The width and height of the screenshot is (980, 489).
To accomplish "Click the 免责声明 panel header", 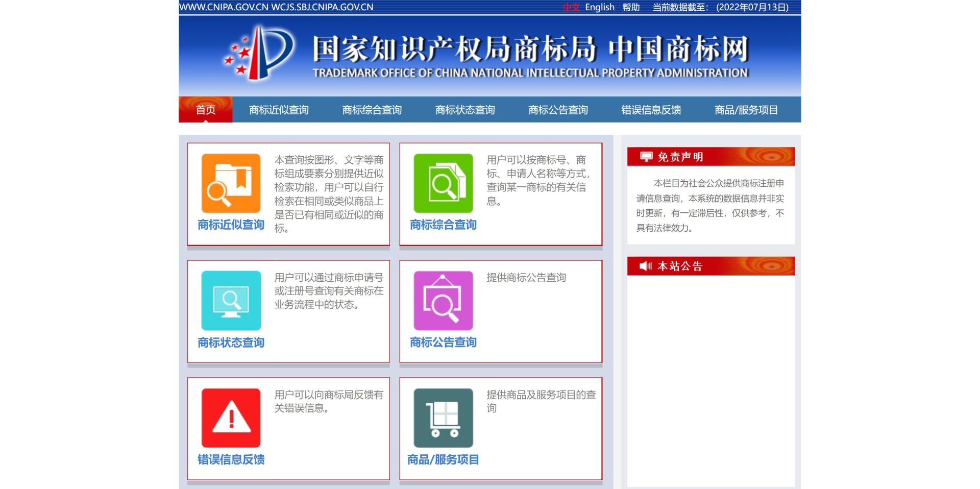I will tap(711, 157).
